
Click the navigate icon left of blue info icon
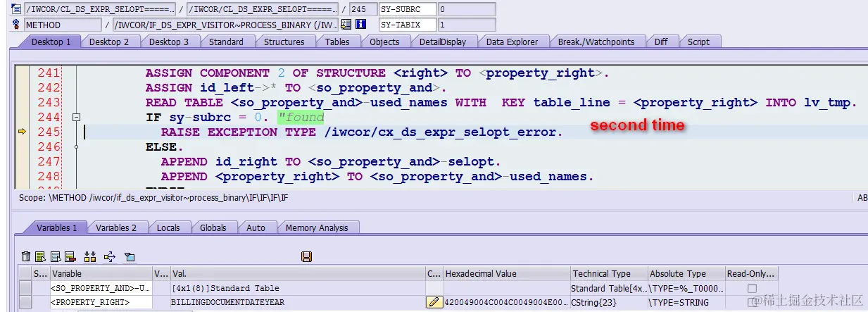coord(346,25)
